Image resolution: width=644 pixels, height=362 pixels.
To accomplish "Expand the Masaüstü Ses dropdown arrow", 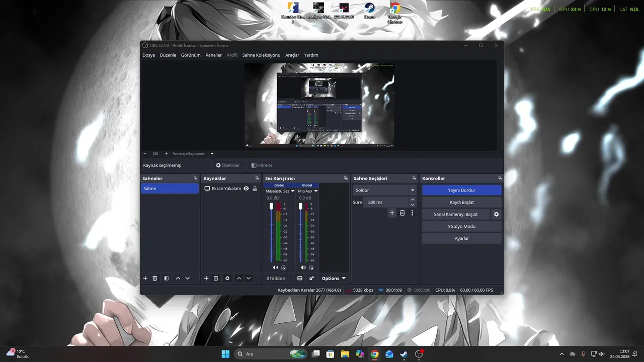I will click(293, 191).
